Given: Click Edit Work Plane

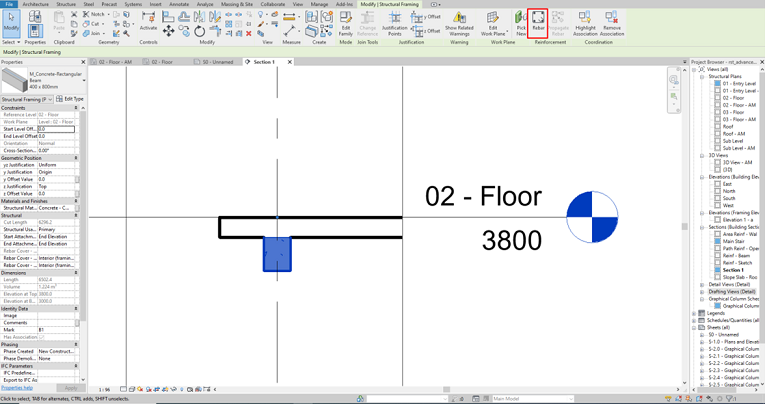Looking at the screenshot, I should pyautogui.click(x=493, y=23).
